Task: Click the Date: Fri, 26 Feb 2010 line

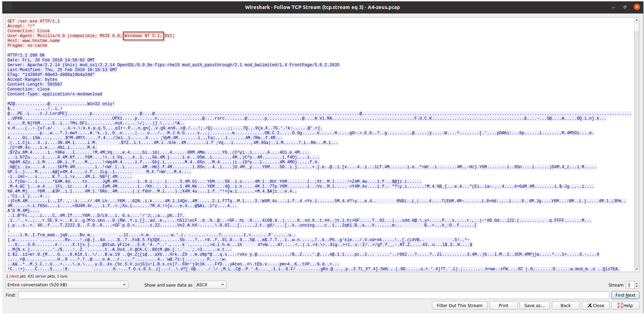Action: click(x=51, y=60)
